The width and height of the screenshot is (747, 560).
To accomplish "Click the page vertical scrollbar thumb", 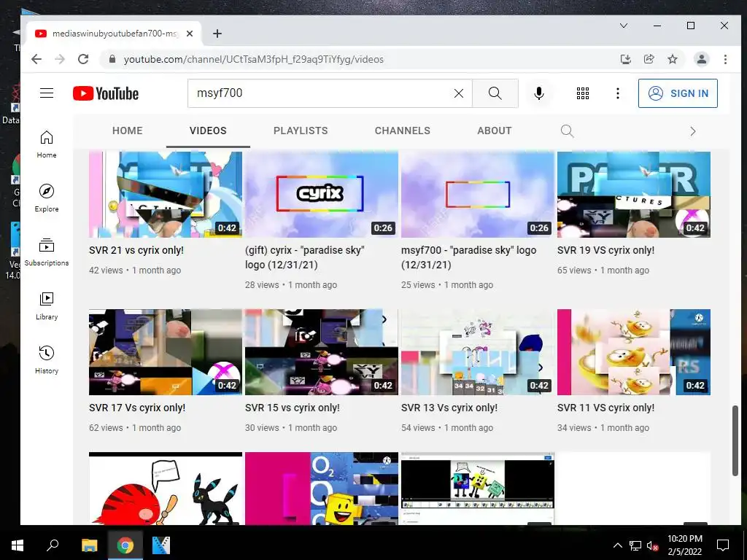I will 735,440.
